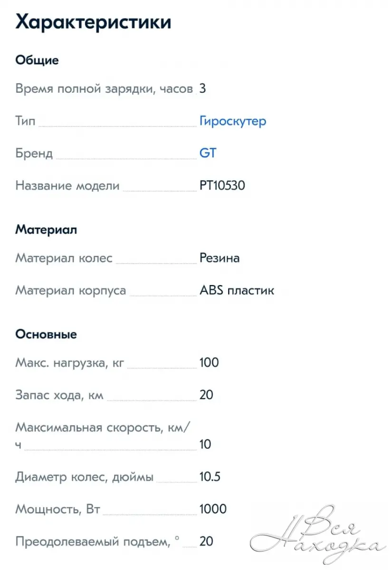Click the Название модели label

[67, 185]
